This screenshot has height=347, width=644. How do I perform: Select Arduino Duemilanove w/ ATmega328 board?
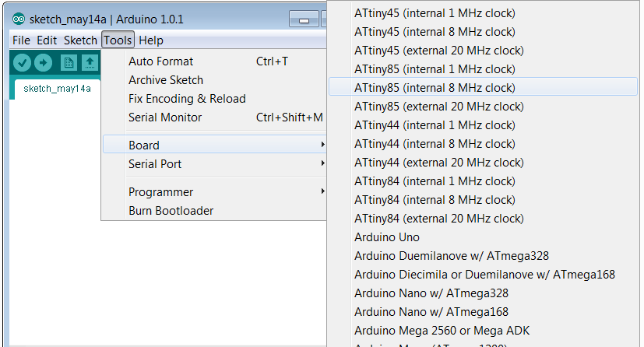[x=483, y=256]
